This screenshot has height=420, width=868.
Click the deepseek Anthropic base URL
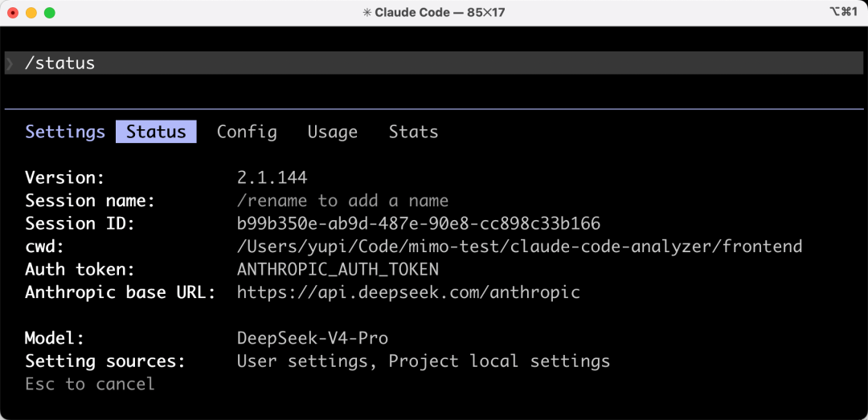tap(408, 292)
